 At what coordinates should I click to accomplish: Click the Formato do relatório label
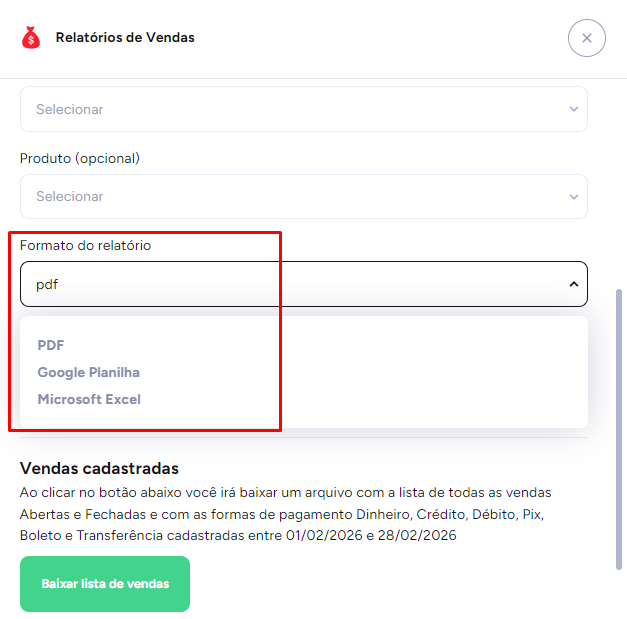point(86,245)
